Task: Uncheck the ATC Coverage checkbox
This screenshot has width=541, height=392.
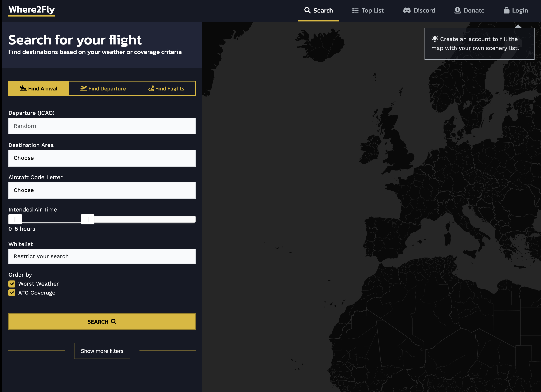Action: tap(12, 293)
